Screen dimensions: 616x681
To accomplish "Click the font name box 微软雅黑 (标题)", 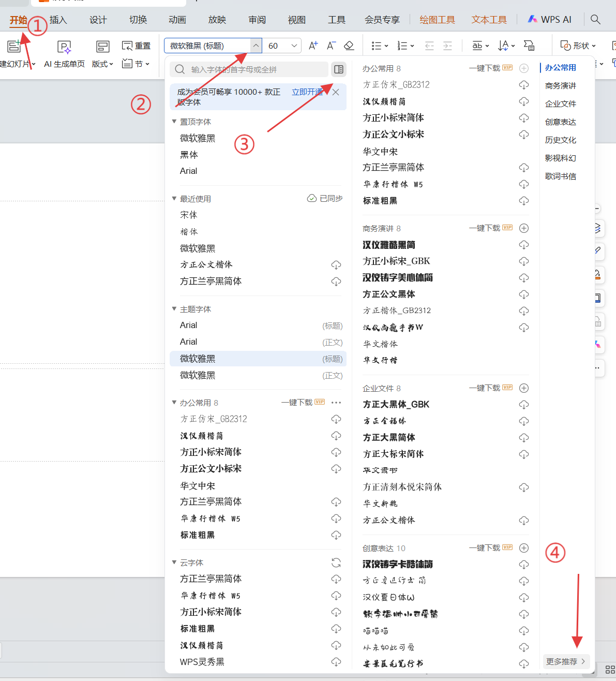I will click(207, 46).
